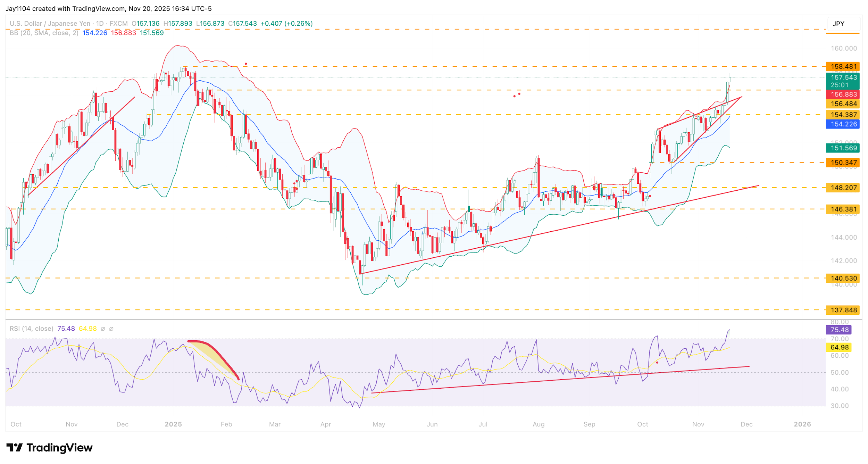Select the yellow 137.848 level label
This screenshot has width=868, height=464.
[843, 310]
